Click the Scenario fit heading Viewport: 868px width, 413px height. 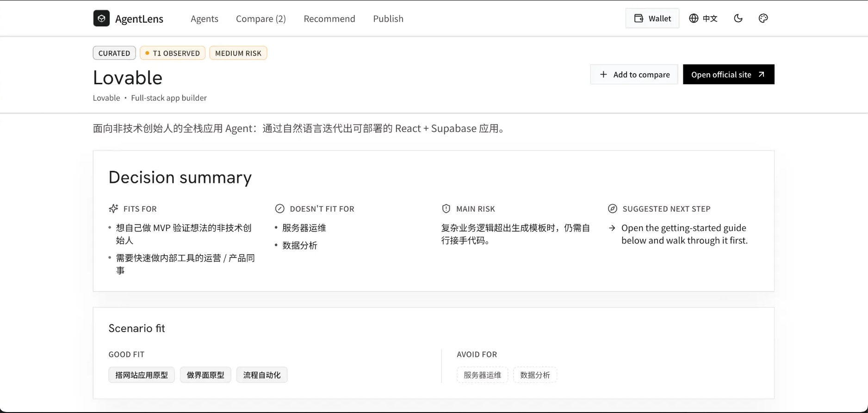click(137, 328)
